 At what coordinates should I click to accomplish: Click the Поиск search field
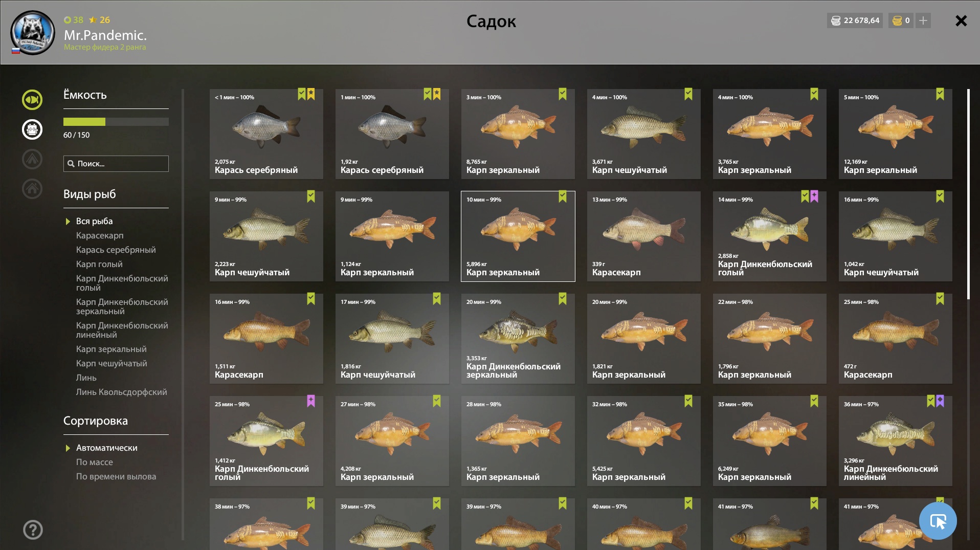116,164
